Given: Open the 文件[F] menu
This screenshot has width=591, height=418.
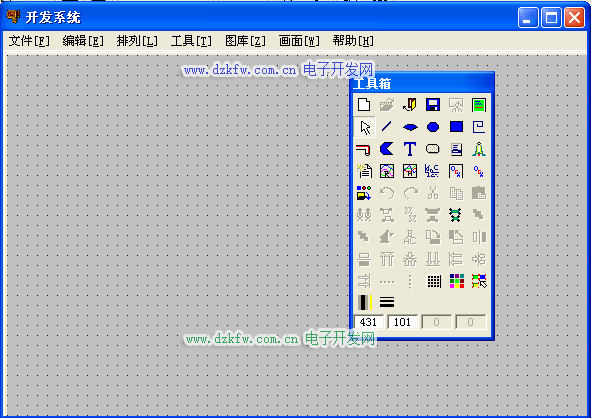Looking at the screenshot, I should [29, 41].
